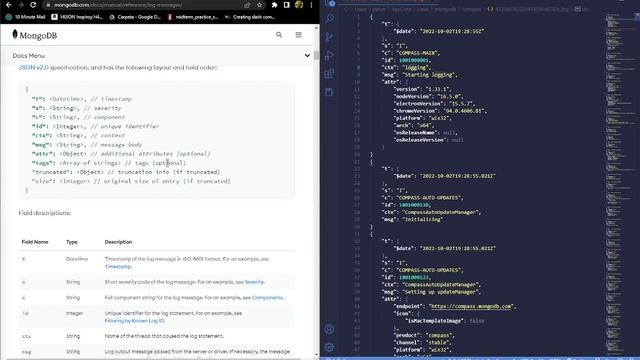The image size is (640, 360).
Task: Open browser extensions puzzle icon
Action: pos(274,5)
